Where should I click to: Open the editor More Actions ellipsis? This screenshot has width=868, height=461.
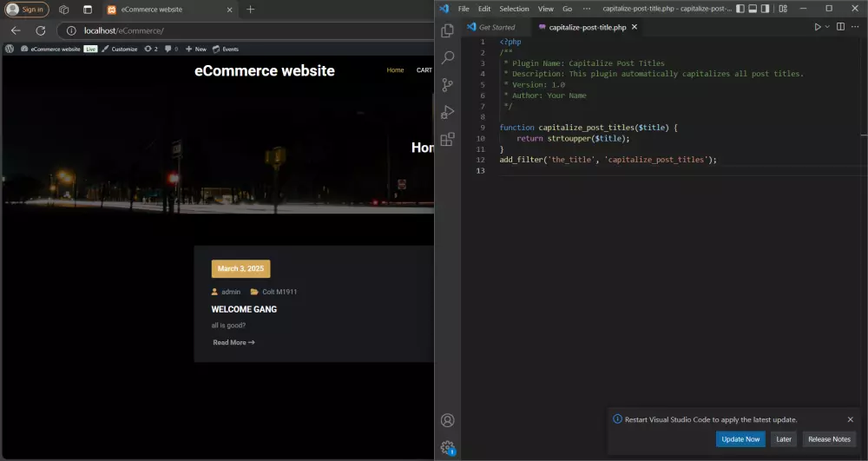coord(856,27)
